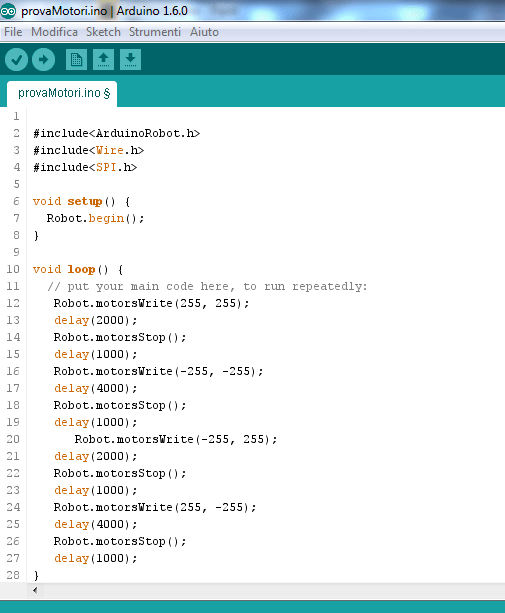Screen dimensions: 505x613
Task: Click the #include<ArduinoRobot.h> line
Action: [116, 133]
